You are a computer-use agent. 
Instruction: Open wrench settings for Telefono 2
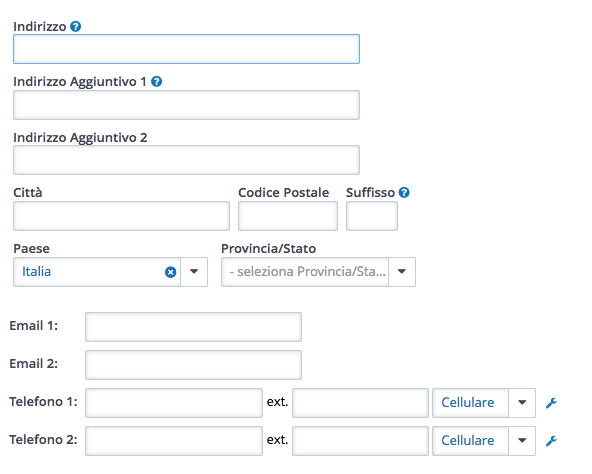pyautogui.click(x=551, y=441)
